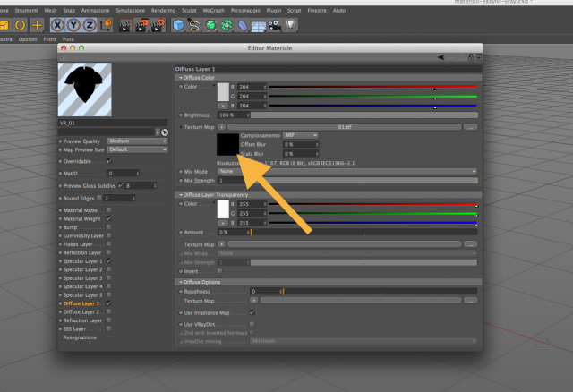Open the MoGraph menu

(214, 10)
